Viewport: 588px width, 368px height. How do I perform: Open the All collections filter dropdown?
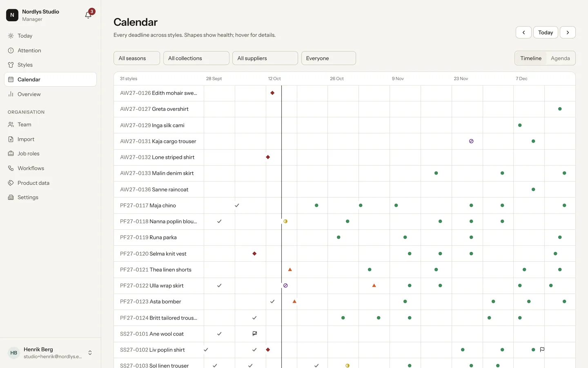click(x=196, y=58)
